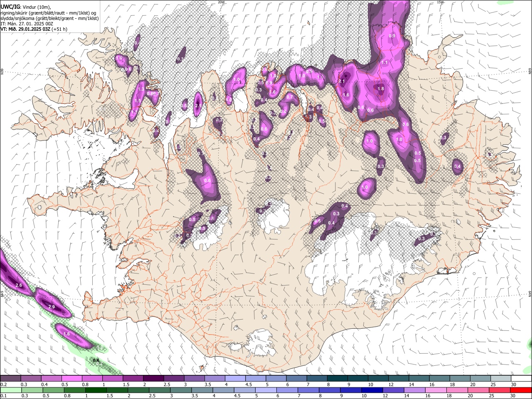Click the '2.9' precipitation value on the map
This screenshot has width=532, height=399.
52,307
